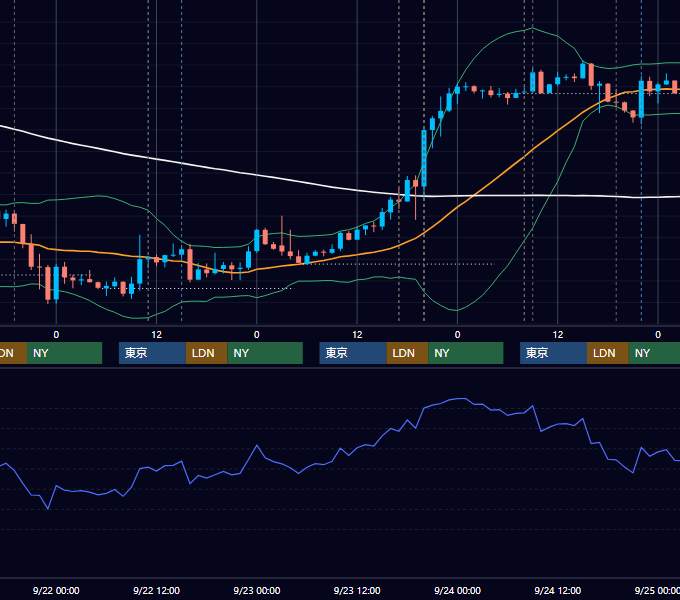The width and height of the screenshot is (680, 600).
Task: Select the NY session block spanning 9/23 00:00
Action: tap(265, 353)
